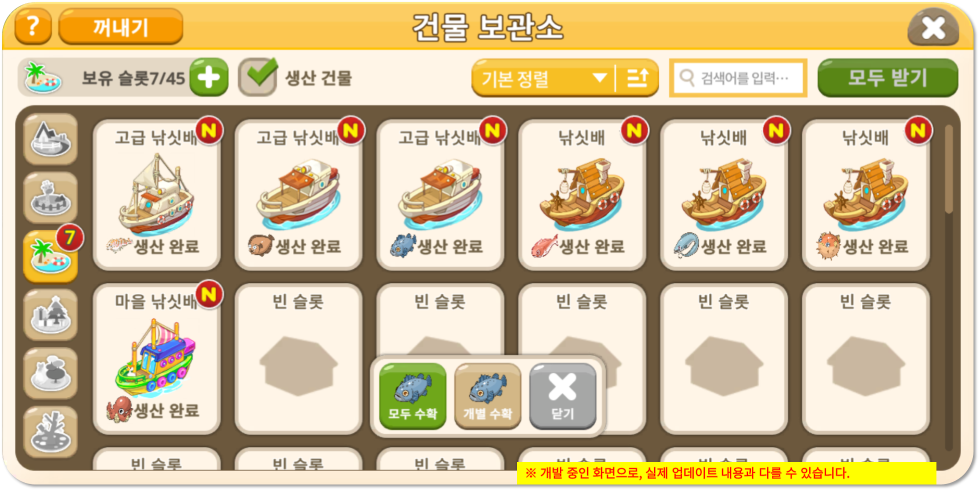Close the harvest popup with 닫기

point(563,396)
